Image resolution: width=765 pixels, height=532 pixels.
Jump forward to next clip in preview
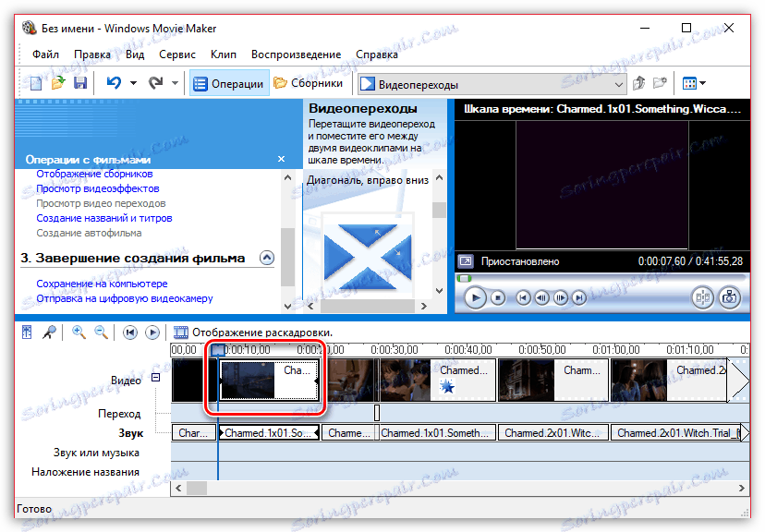point(578,297)
